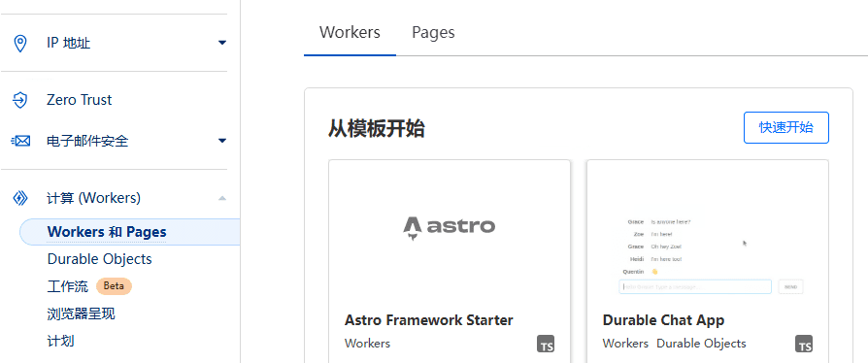Open 计划 in the sidebar
This screenshot has height=363, width=868.
click(x=61, y=341)
